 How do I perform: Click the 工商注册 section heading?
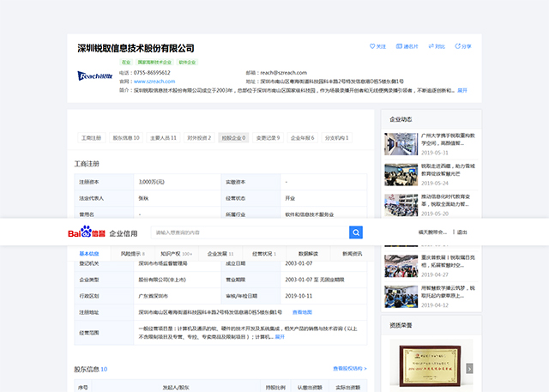(x=87, y=164)
